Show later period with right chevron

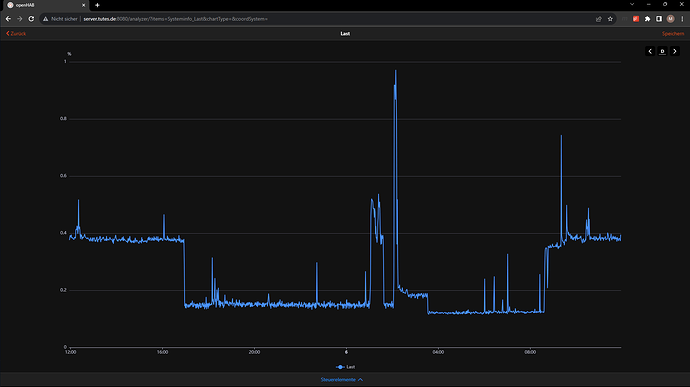[675, 52]
